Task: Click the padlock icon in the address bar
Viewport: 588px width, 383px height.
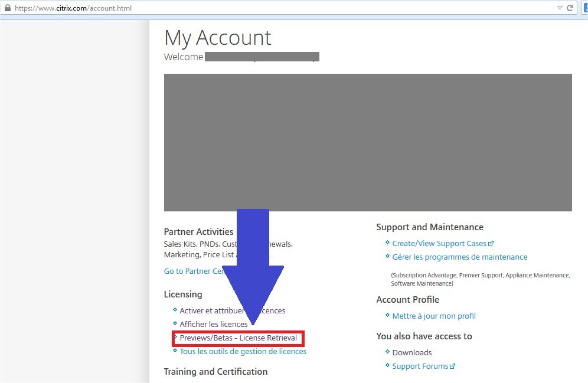Action: pos(7,8)
